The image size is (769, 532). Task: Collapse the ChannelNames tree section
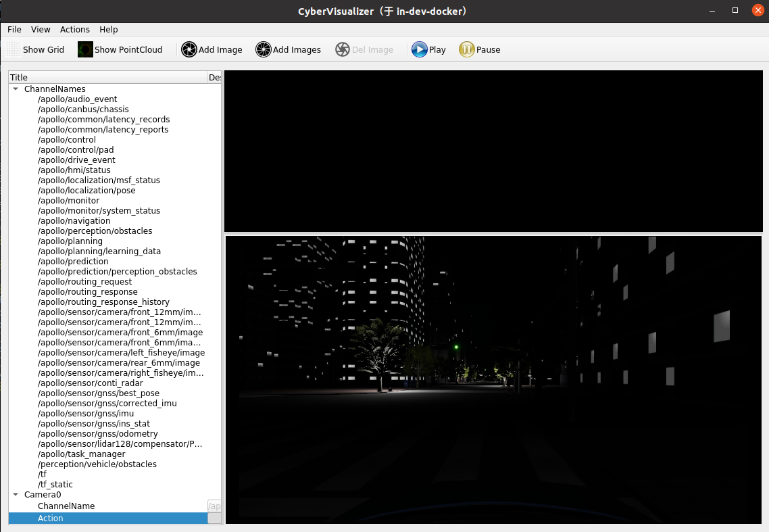[15, 89]
